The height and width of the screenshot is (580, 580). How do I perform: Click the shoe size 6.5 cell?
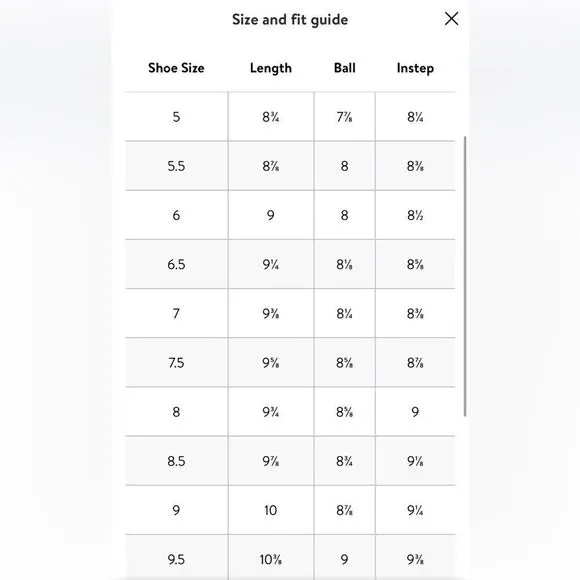click(x=176, y=264)
